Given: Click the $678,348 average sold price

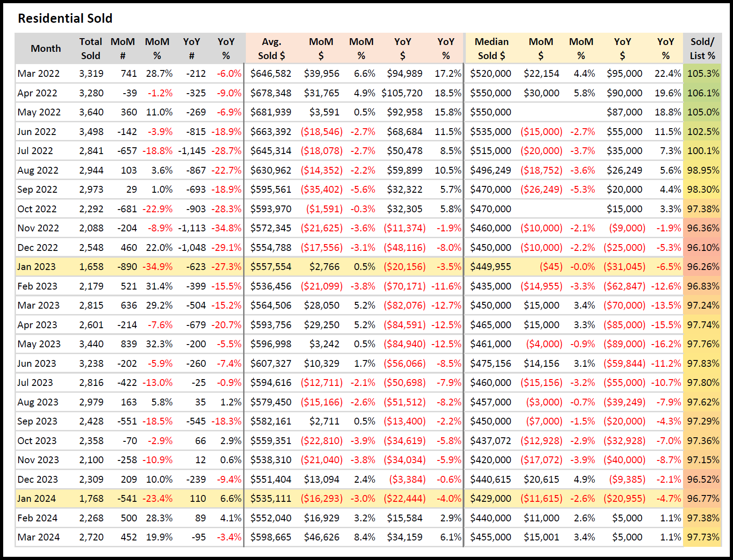Looking at the screenshot, I should 271,93.
